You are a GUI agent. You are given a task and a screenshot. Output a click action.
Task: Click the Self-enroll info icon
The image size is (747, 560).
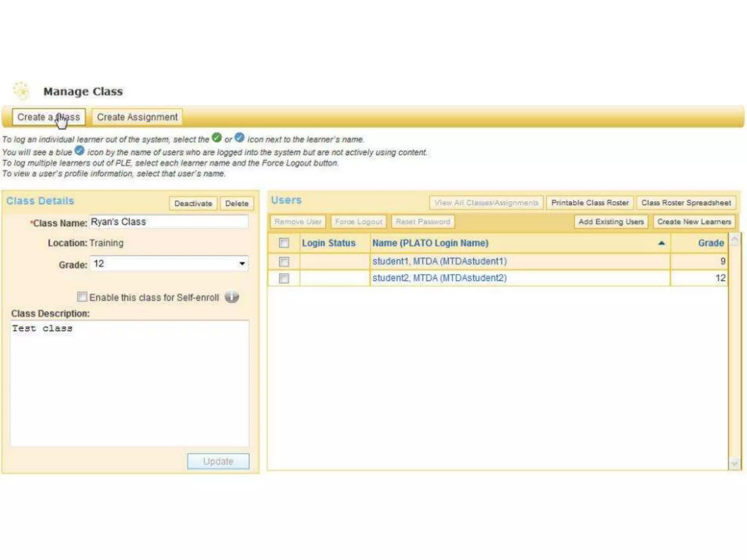click(x=232, y=297)
